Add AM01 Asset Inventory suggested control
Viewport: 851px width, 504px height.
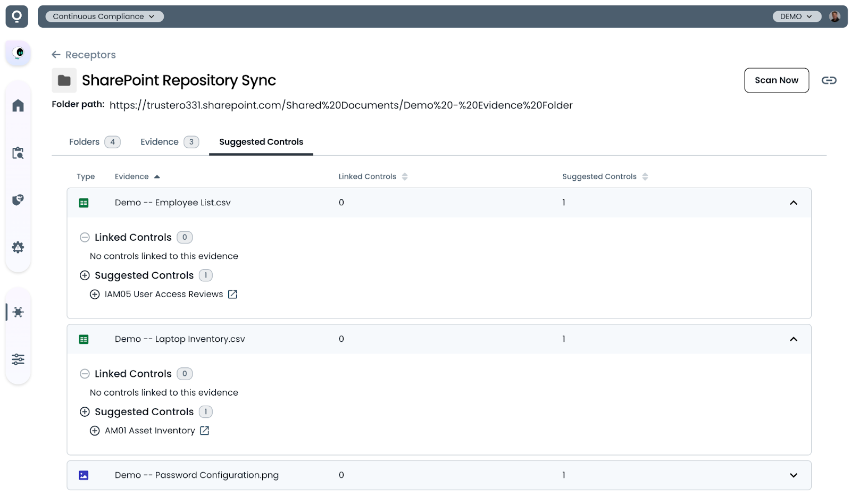[x=95, y=431]
